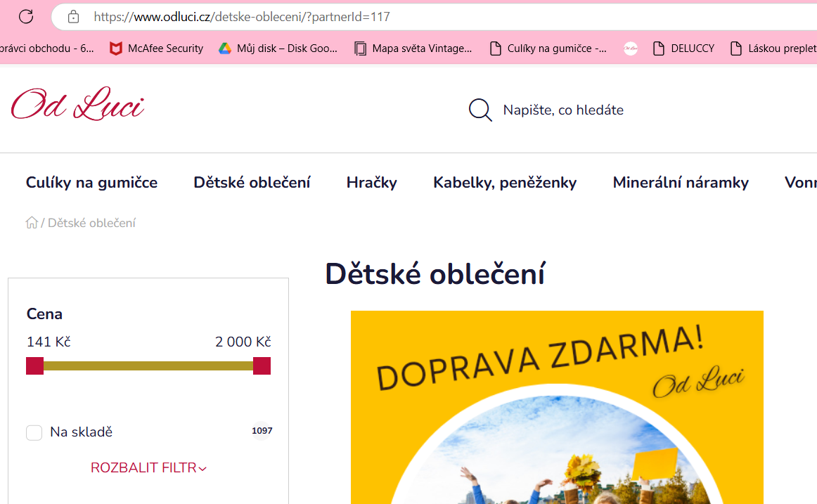Click the 2 000 Kč maximum price value
The width and height of the screenshot is (817, 504).
click(243, 342)
